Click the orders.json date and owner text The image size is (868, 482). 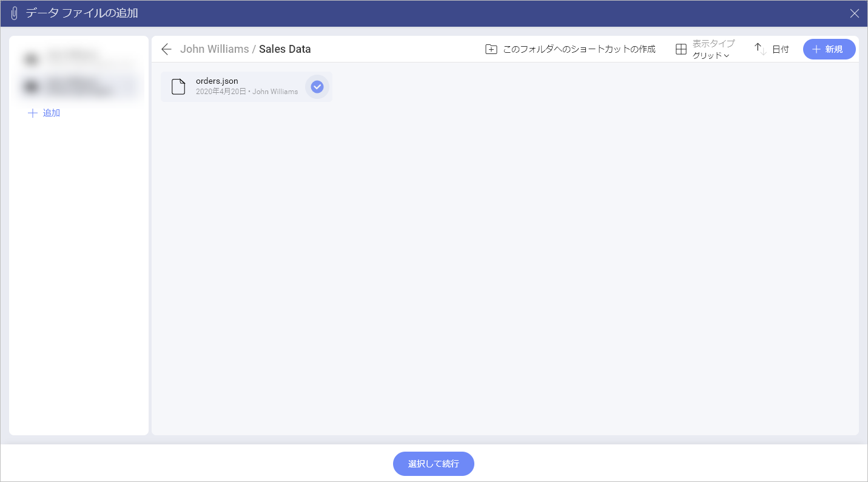click(x=247, y=92)
